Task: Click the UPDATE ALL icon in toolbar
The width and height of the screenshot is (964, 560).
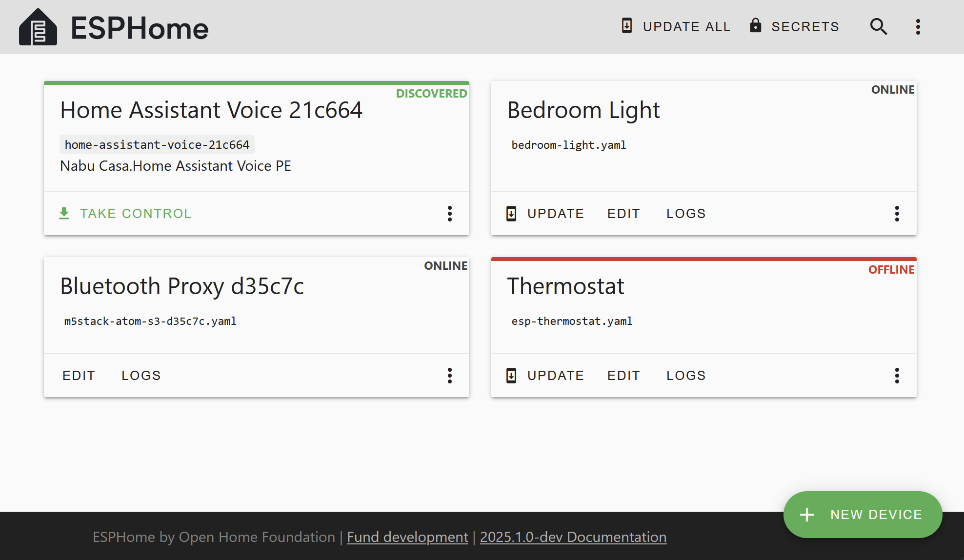Action: (x=626, y=27)
